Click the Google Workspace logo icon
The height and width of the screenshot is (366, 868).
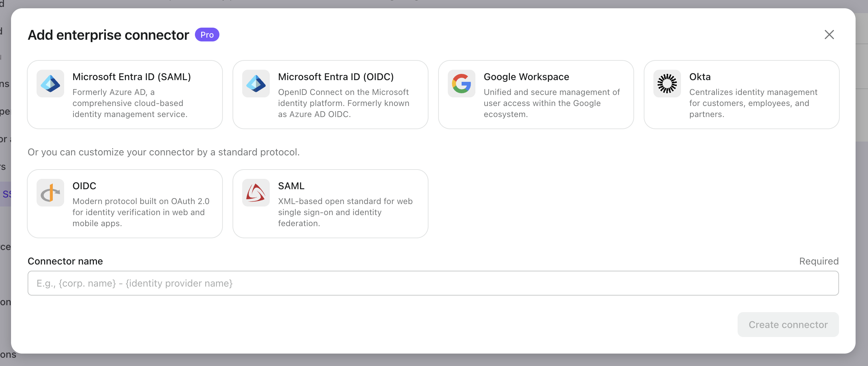pyautogui.click(x=462, y=84)
